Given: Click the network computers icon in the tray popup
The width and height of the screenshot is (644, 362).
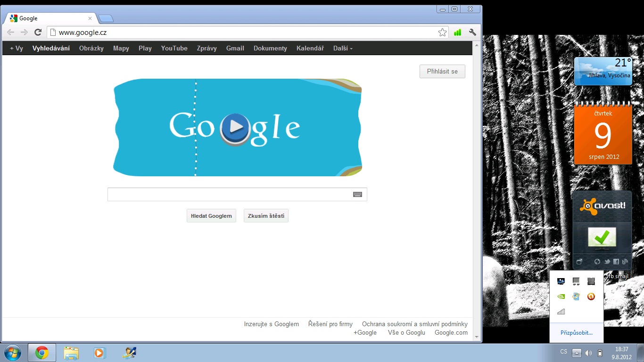Looking at the screenshot, I should pyautogui.click(x=576, y=281).
